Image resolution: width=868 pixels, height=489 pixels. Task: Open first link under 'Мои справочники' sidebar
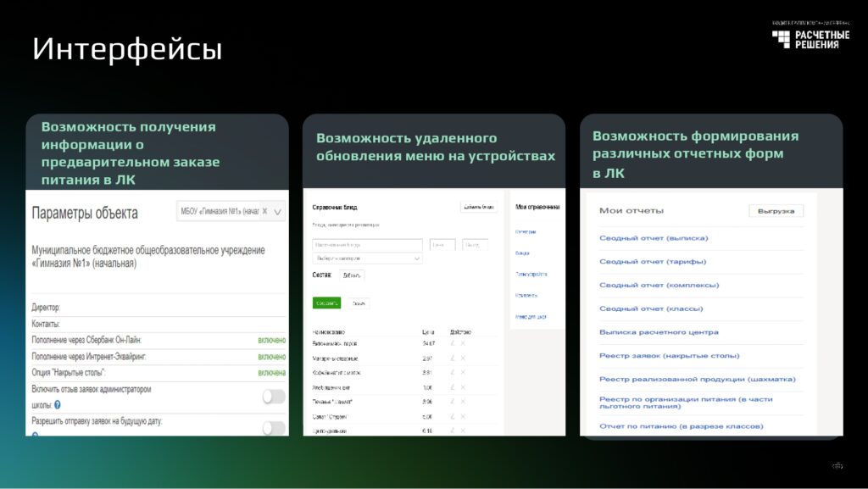(526, 231)
